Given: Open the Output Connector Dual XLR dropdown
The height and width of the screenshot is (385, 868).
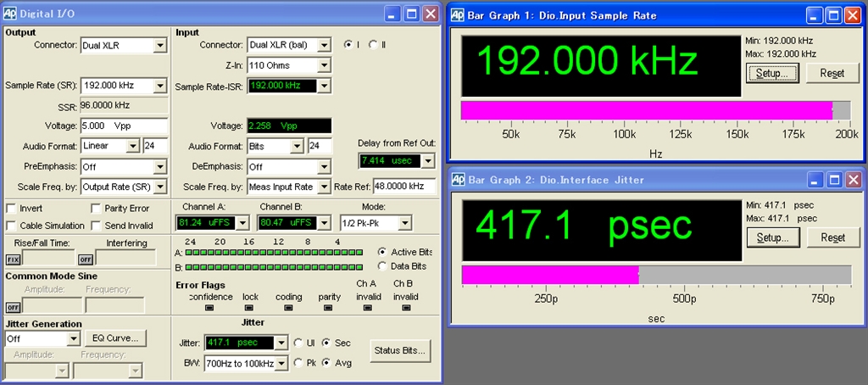Looking at the screenshot, I should point(159,46).
